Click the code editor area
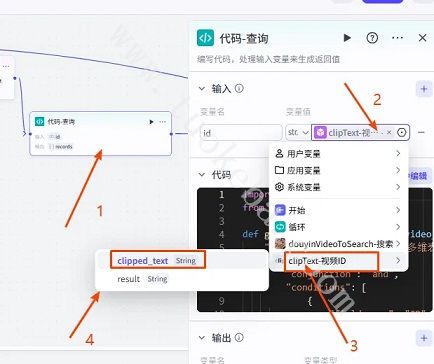The image size is (434, 364). click(315, 250)
